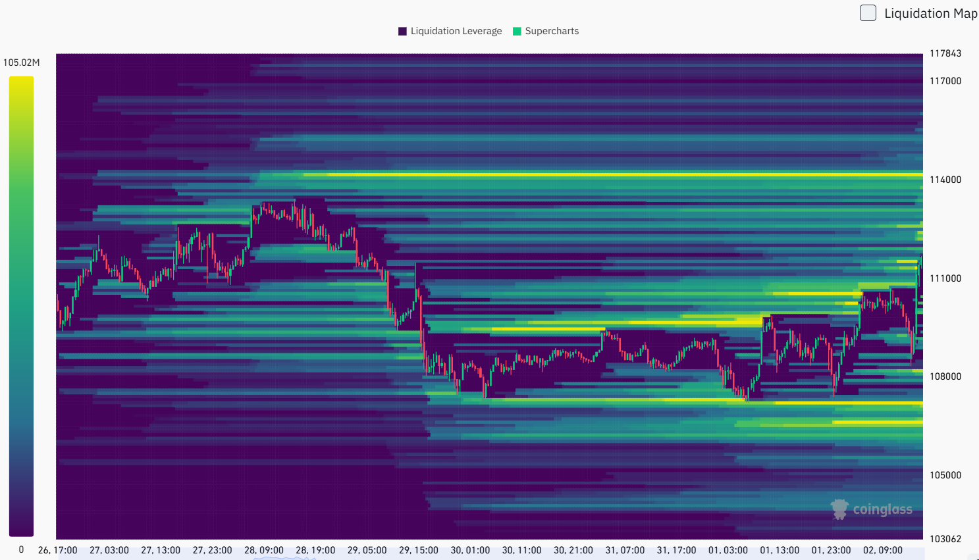Hide the Supercharts series label
Image resolution: width=979 pixels, height=560 pixels.
tap(552, 31)
